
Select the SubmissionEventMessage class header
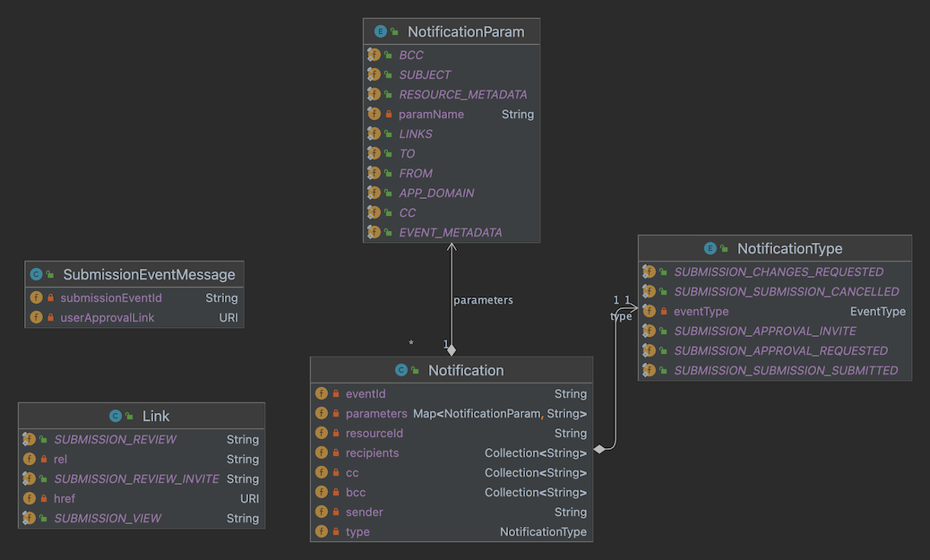pos(134,275)
